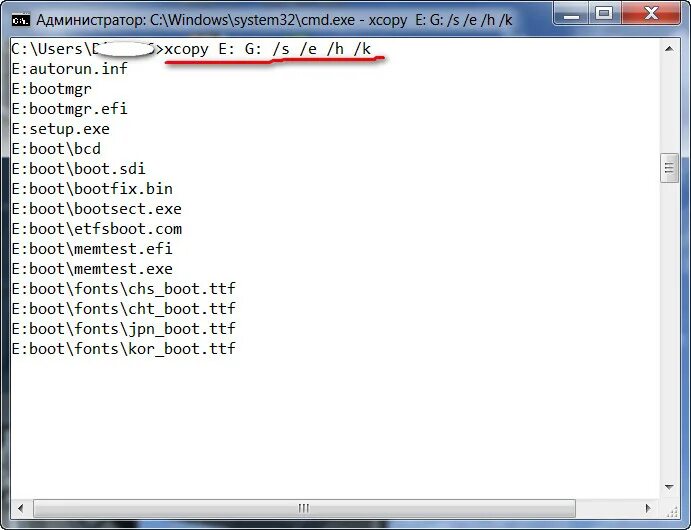Click the vertical scrollbar up arrow

669,49
